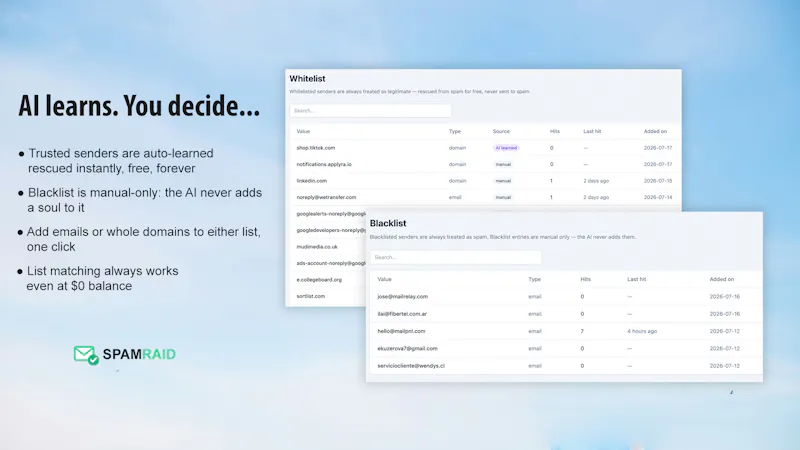Click Blacklist 'Type' column header
800x450 pixels.
tap(535, 279)
